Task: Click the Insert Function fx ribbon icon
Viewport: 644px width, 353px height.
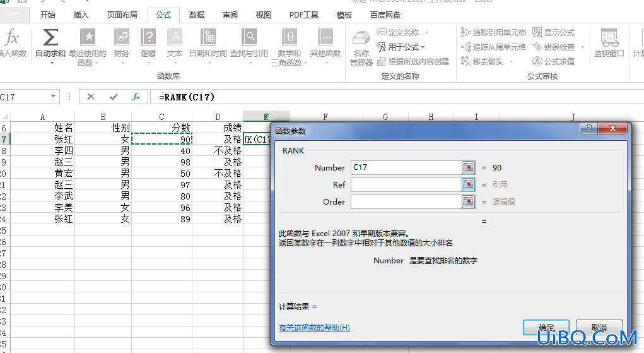Action: pos(11,37)
